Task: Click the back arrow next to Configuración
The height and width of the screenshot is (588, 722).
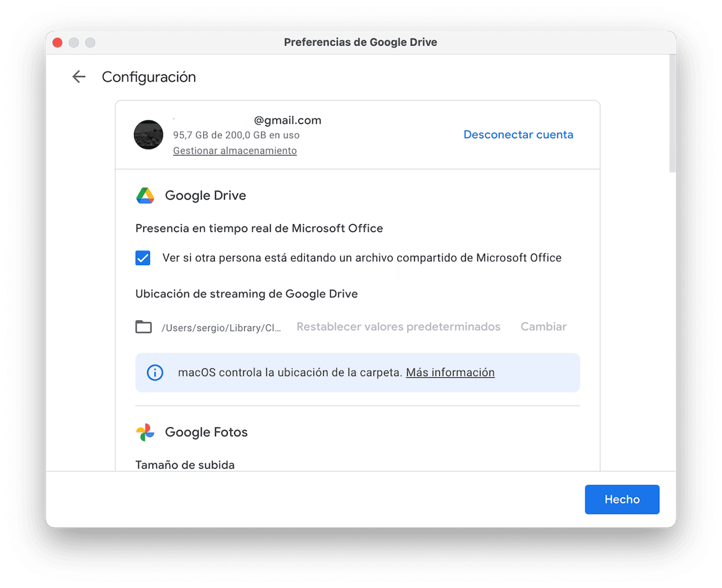Action: click(x=78, y=77)
